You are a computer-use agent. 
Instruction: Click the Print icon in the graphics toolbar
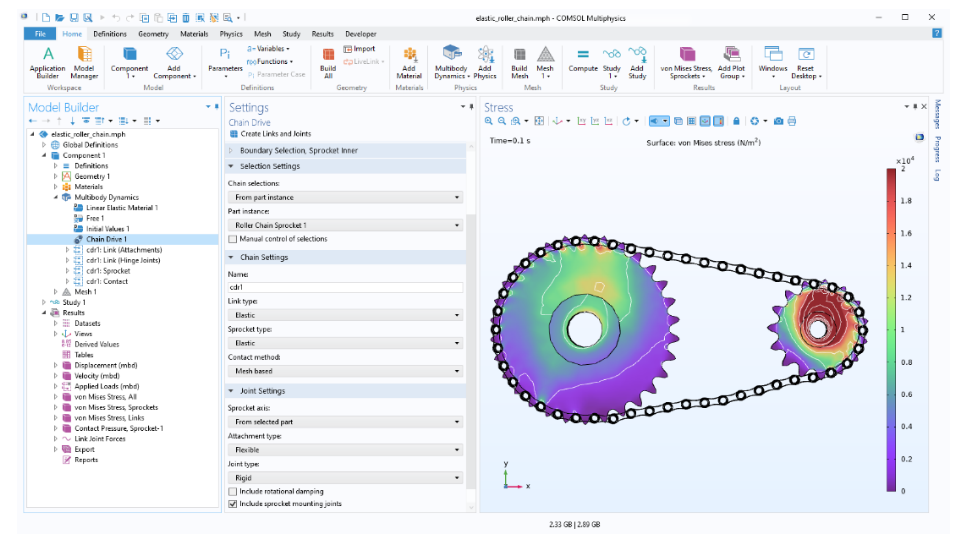point(792,121)
